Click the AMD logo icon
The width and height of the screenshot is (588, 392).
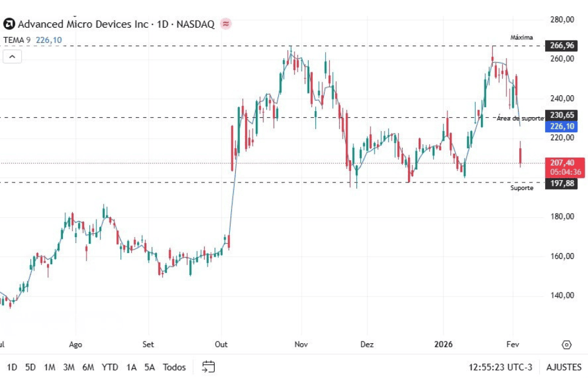9,24
